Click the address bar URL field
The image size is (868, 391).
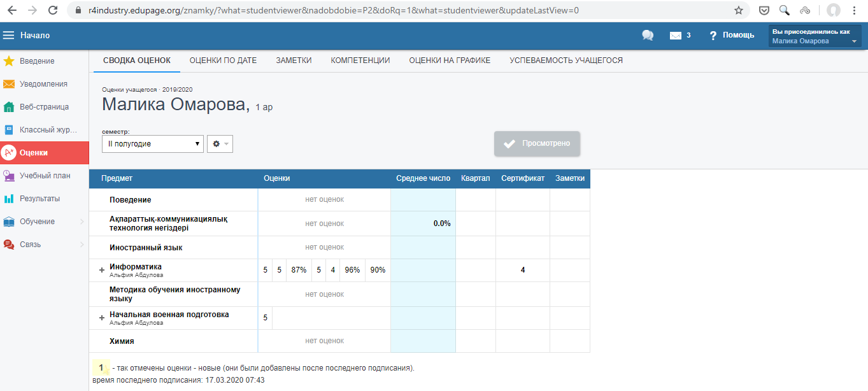(x=408, y=11)
